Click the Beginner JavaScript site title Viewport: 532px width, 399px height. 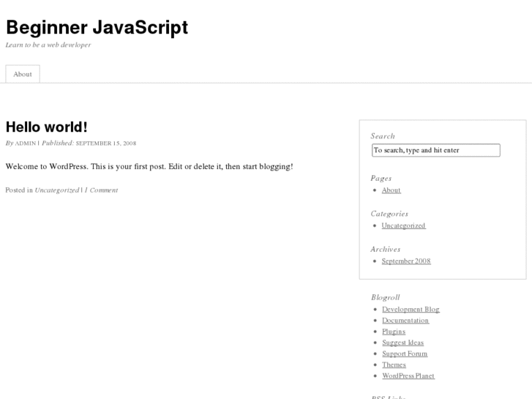[97, 27]
